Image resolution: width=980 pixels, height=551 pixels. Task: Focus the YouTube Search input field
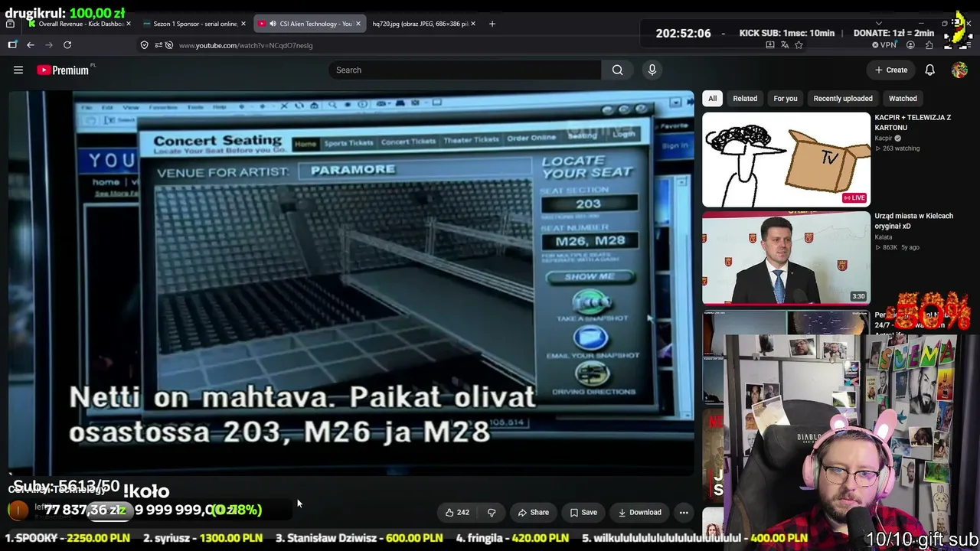(x=464, y=70)
